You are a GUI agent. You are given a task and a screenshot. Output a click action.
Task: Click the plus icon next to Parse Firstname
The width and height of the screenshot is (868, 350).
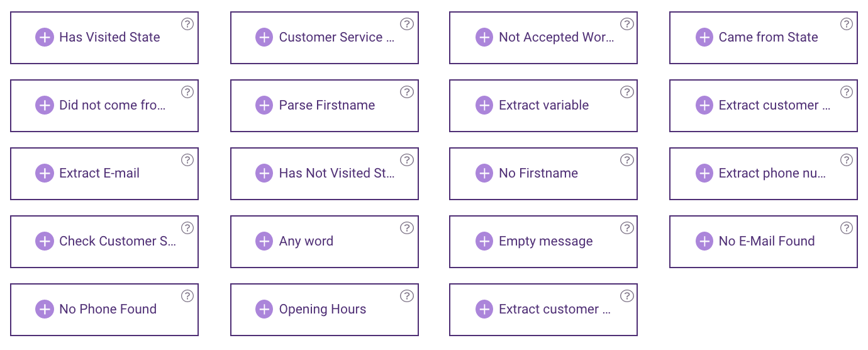coord(264,106)
